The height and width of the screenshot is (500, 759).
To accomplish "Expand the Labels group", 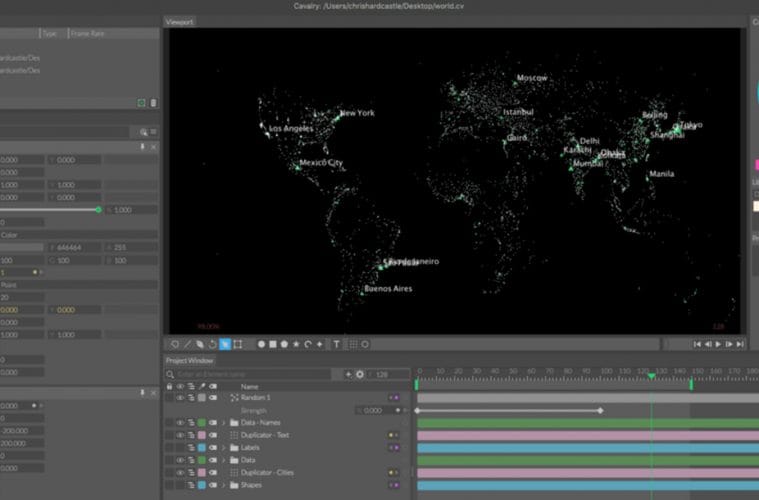I will [x=223, y=447].
